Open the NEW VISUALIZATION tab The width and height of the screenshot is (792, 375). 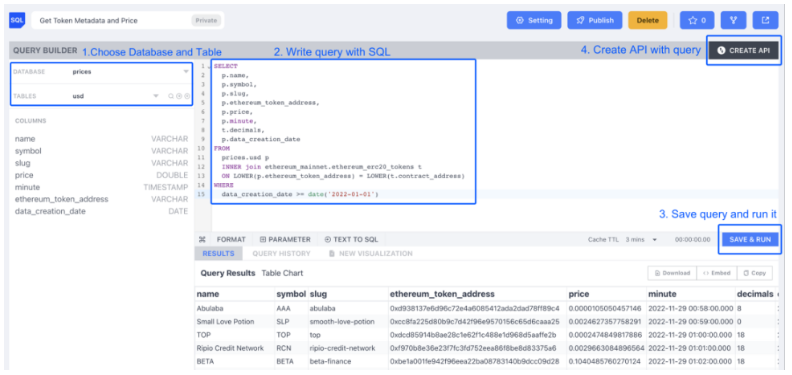(x=371, y=253)
